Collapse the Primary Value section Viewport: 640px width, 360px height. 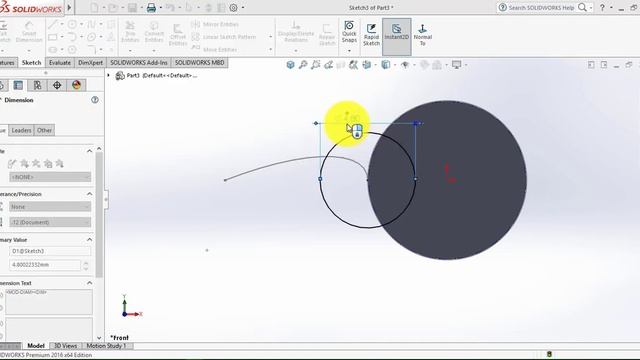tap(89, 240)
